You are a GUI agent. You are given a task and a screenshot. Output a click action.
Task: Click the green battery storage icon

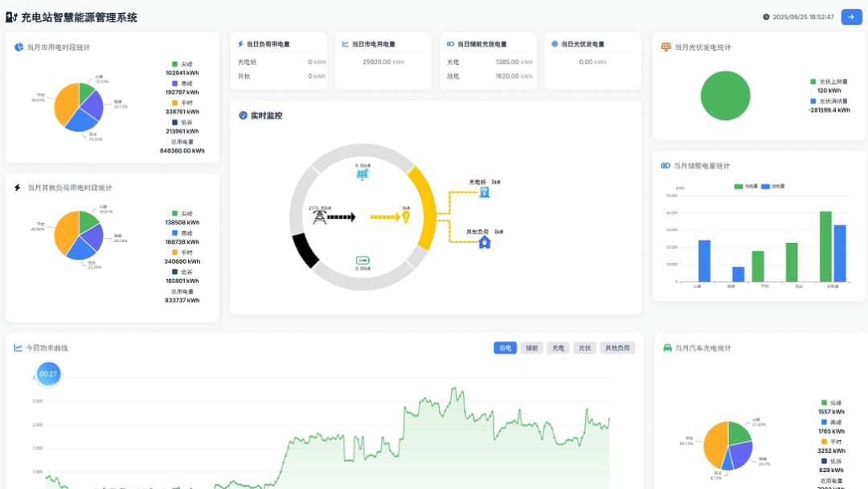click(x=362, y=260)
